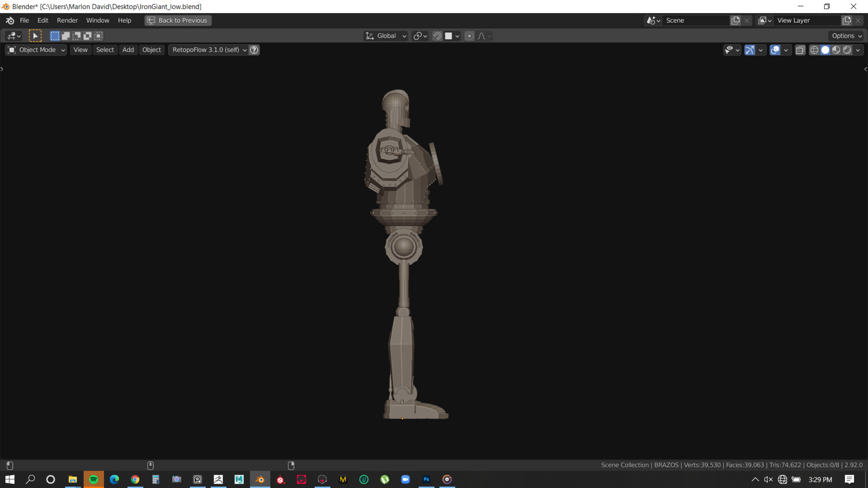Viewport: 868px width, 488px height.
Task: Open the Transform Orientation Global dropdown
Action: coord(385,36)
